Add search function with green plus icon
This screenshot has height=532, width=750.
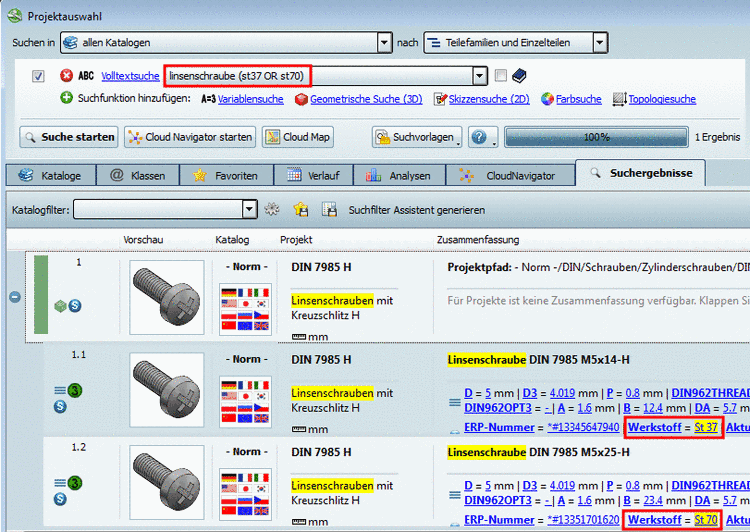[x=66, y=98]
